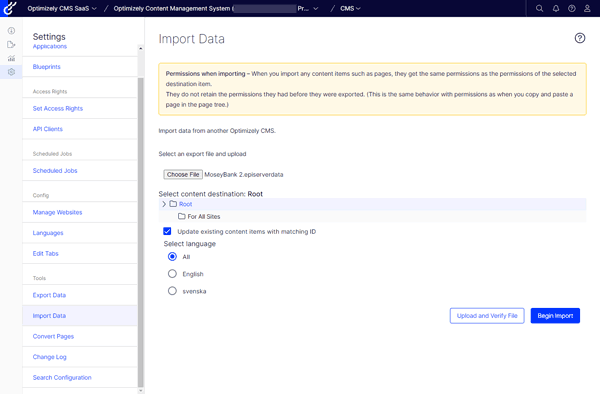The width and height of the screenshot is (600, 394).
Task: Click Optimizely Content Management System breadcrumb
Action: [x=172, y=8]
